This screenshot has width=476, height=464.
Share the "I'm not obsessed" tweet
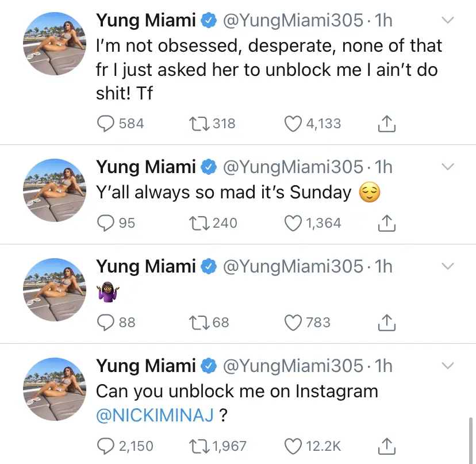387,124
